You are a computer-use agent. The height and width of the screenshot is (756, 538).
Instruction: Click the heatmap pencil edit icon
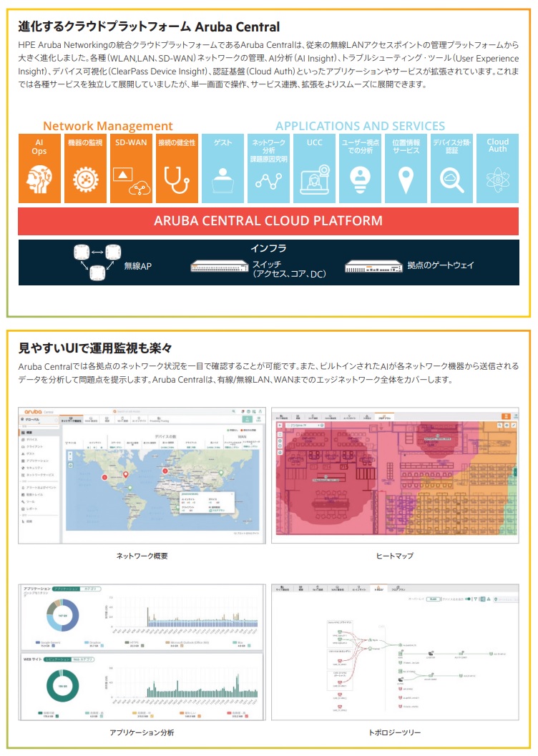point(514,426)
